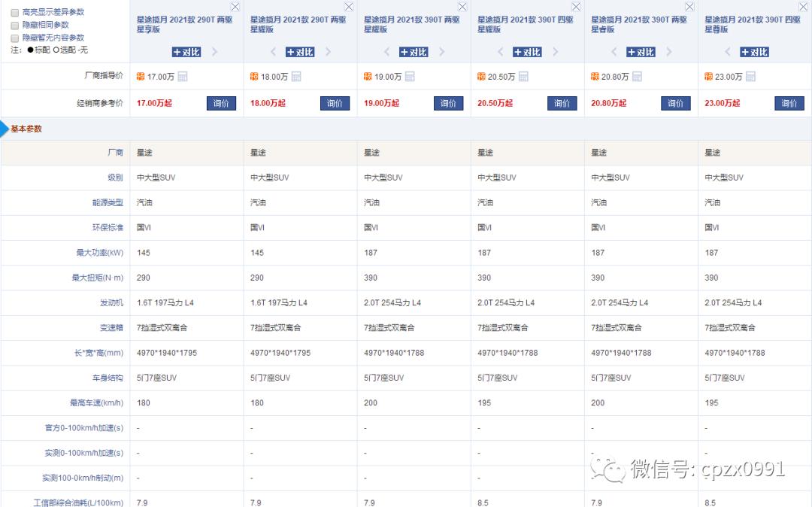Close the 390T 四驱星尊版 comparison column
Screen dimensions: 812x507
(803, 7)
